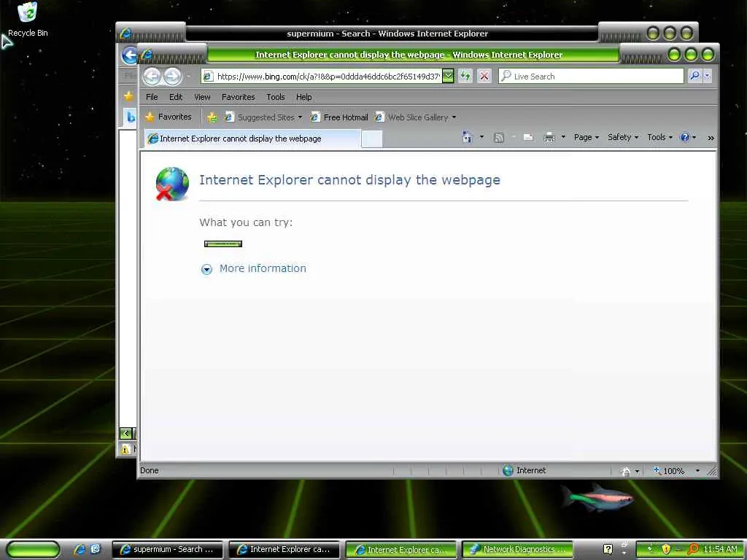Open the Safety command menu
The width and height of the screenshot is (747, 560).
pos(623,137)
